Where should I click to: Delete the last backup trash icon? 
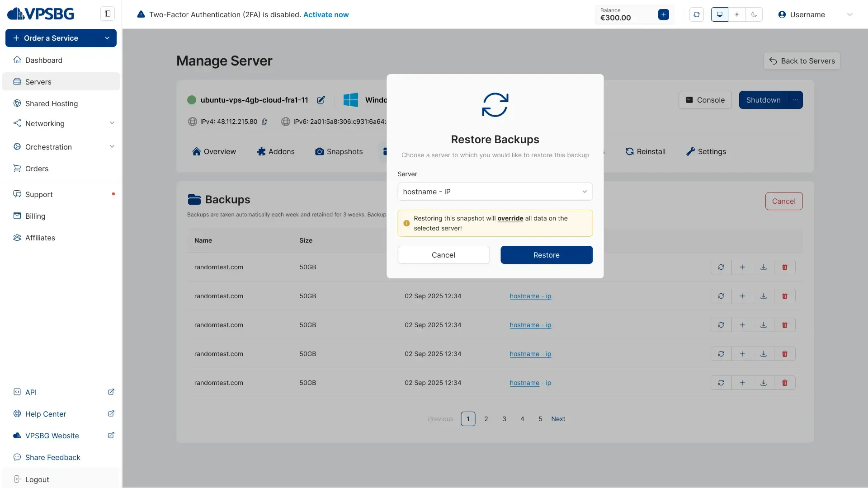click(784, 383)
